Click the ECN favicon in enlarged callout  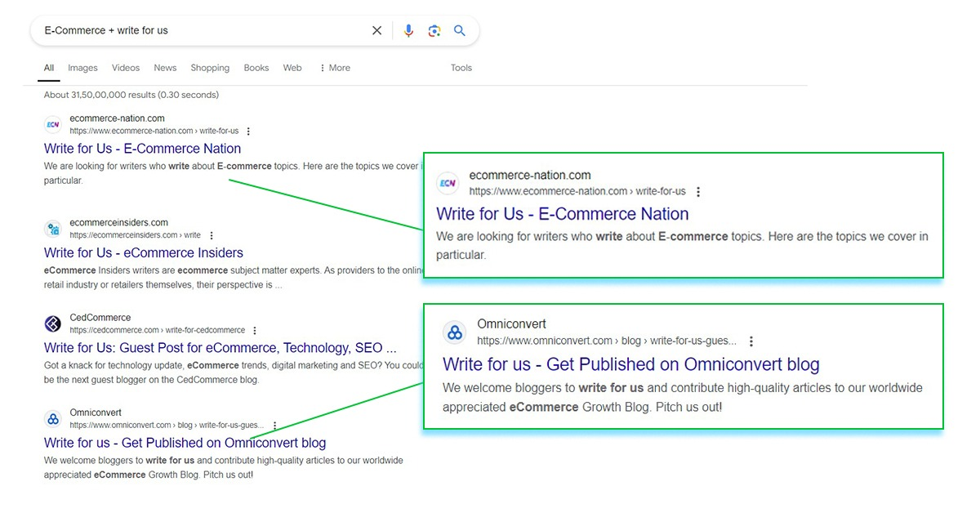click(448, 183)
